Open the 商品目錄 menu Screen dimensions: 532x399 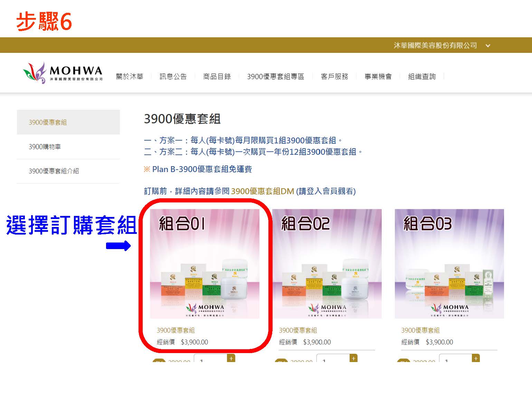tap(217, 76)
